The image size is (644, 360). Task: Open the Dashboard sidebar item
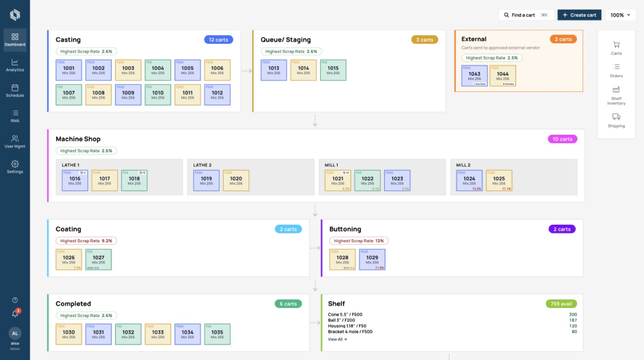15,40
